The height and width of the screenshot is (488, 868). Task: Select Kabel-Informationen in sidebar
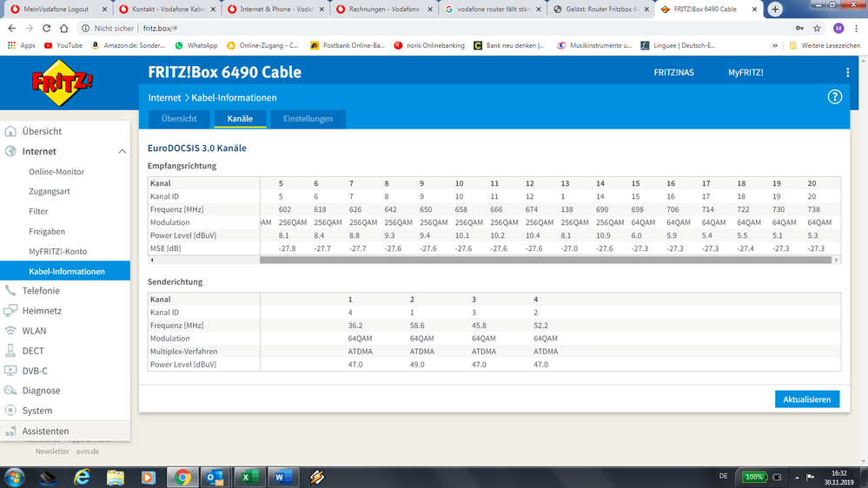click(x=65, y=271)
